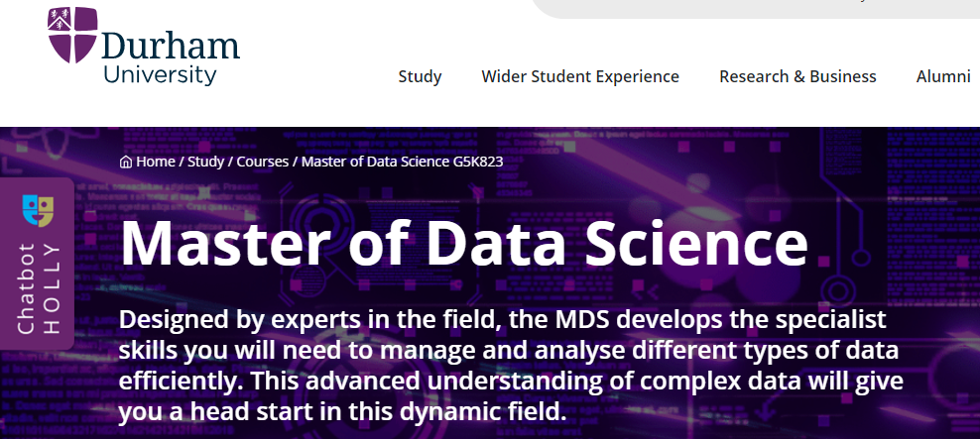
Task: Navigate to the Courses breadcrumb
Action: click(263, 162)
